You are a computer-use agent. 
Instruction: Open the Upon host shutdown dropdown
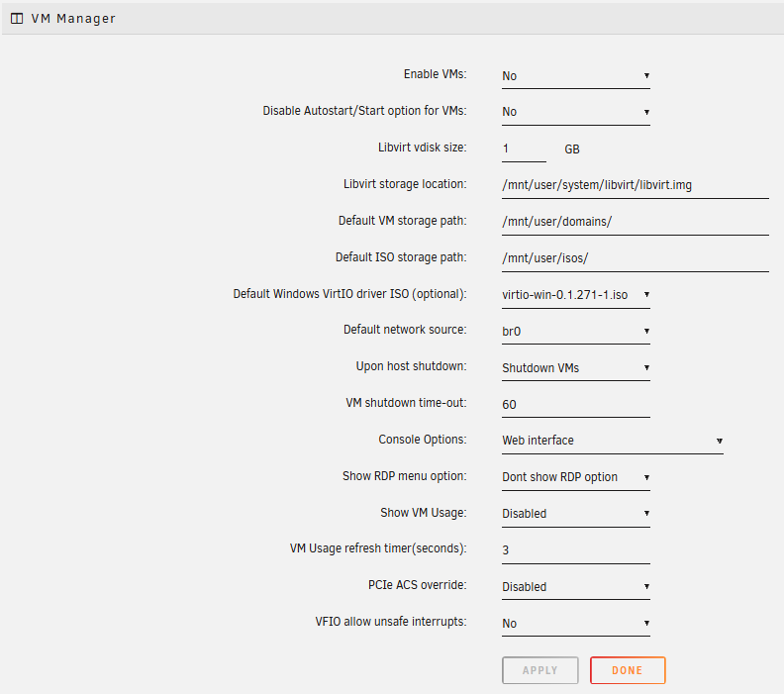575,367
